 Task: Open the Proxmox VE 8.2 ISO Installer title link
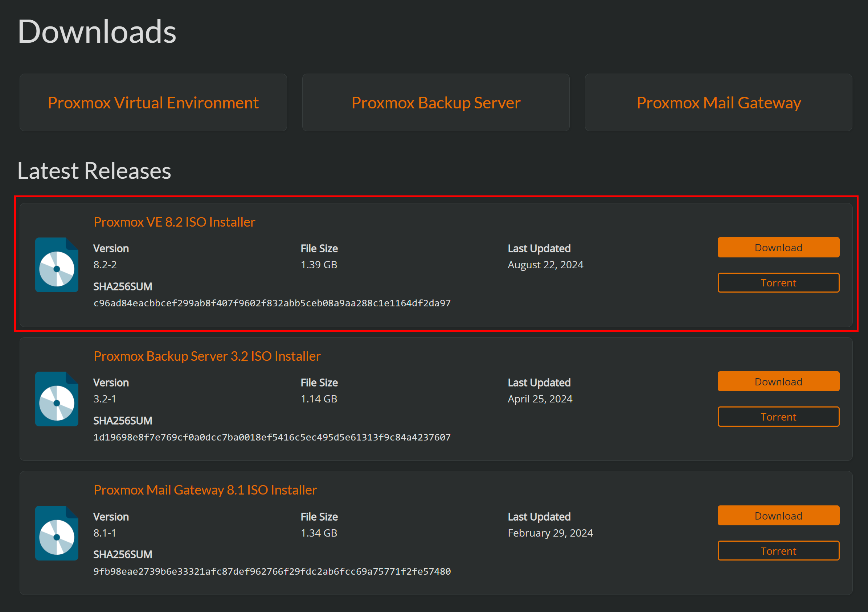174,222
